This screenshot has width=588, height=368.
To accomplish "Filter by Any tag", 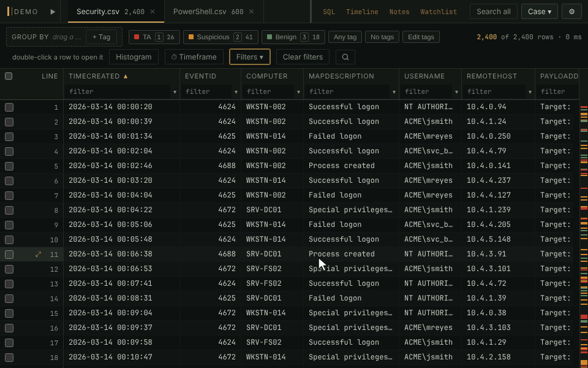I will coord(345,37).
